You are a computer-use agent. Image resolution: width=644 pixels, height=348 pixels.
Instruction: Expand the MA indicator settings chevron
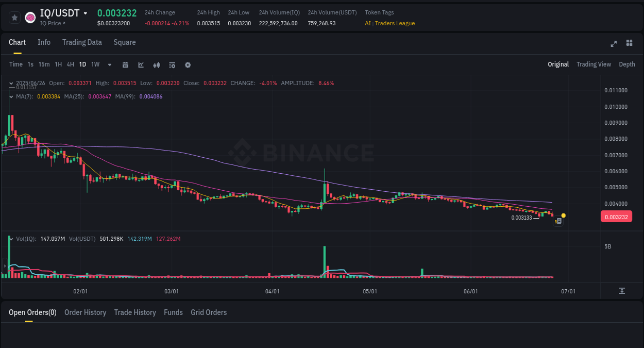click(11, 96)
